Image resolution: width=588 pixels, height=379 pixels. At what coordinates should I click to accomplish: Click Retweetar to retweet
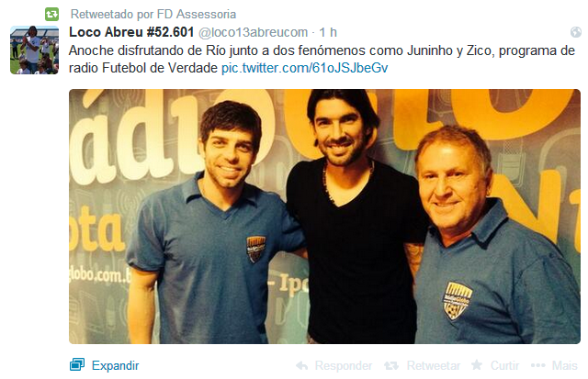(x=433, y=365)
